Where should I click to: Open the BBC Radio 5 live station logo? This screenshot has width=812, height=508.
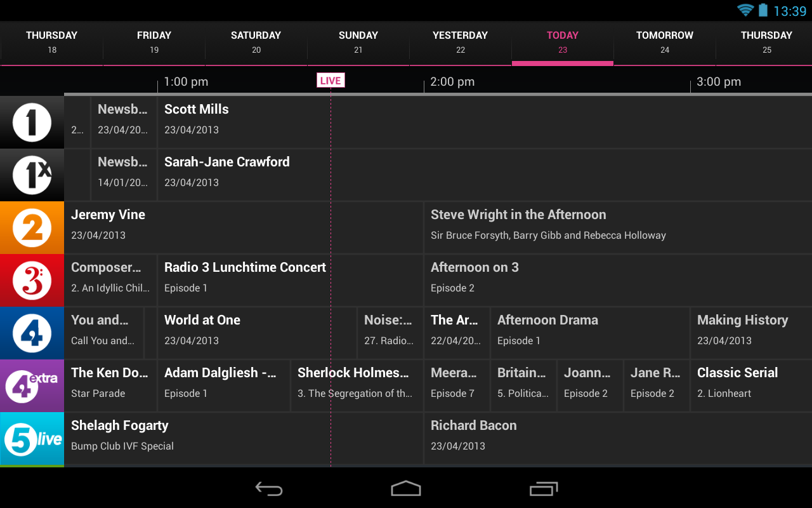tap(32, 438)
